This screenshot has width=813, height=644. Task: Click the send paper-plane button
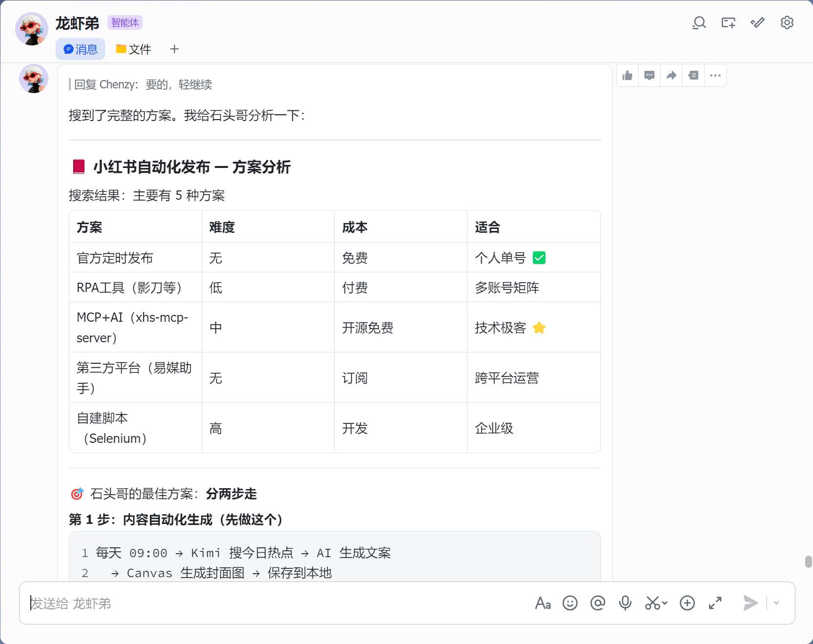click(750, 603)
